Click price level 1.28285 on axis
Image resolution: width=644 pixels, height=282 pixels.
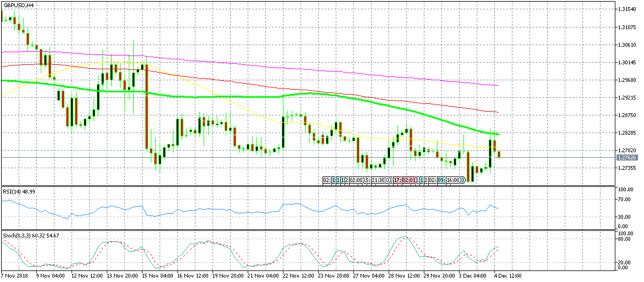tap(627, 133)
